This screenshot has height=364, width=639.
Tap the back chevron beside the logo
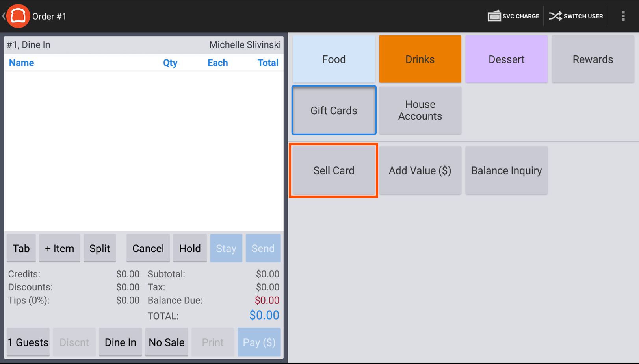click(4, 16)
